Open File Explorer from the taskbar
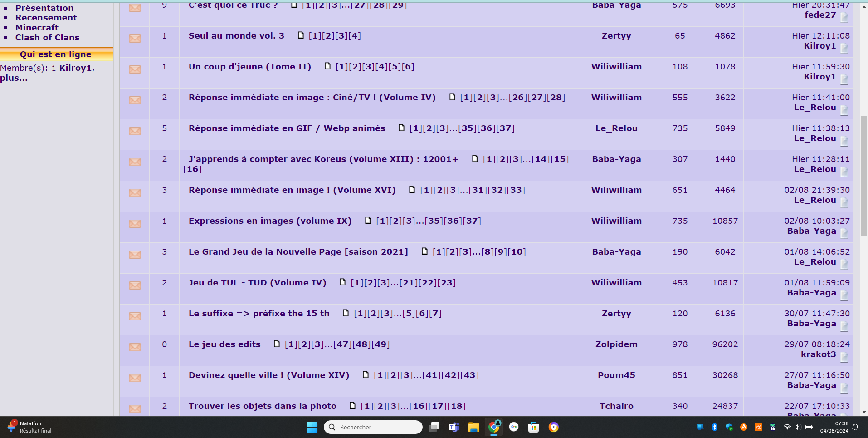The image size is (868, 438). coord(473,427)
